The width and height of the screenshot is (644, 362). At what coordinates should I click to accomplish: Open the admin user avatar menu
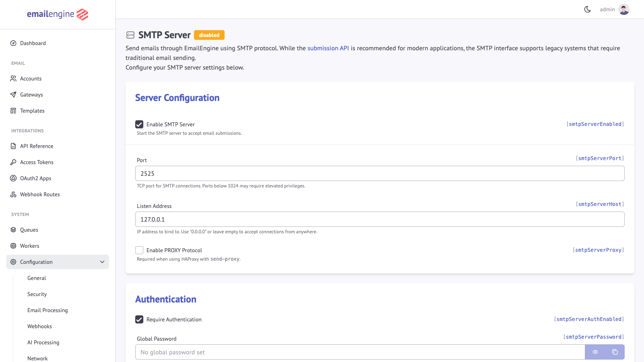point(624,9)
